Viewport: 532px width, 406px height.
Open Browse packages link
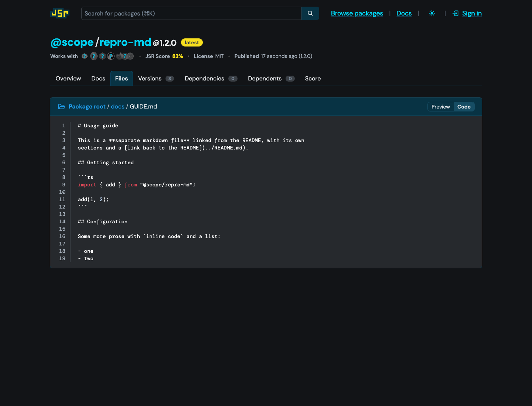point(357,13)
